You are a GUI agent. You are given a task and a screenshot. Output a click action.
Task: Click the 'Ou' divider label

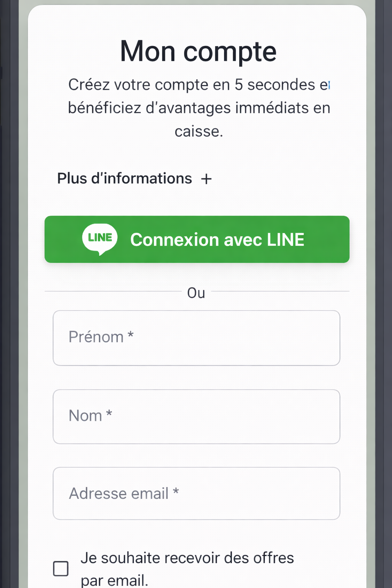point(196,293)
